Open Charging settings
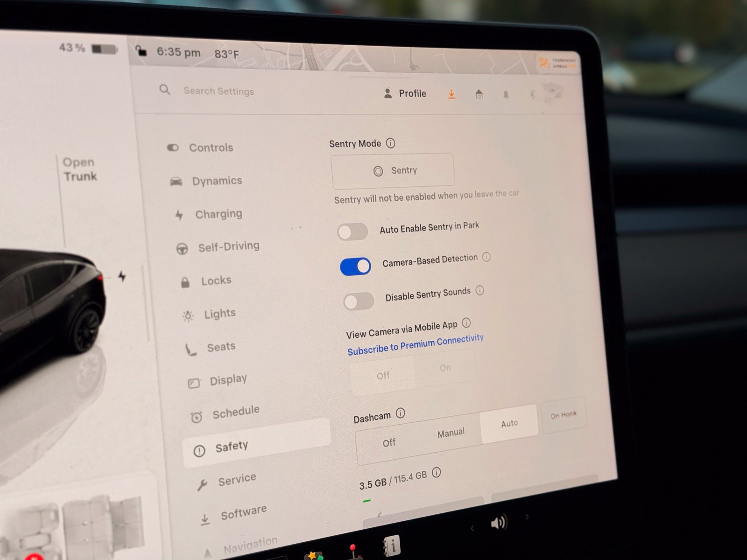This screenshot has height=560, width=747. pyautogui.click(x=208, y=214)
